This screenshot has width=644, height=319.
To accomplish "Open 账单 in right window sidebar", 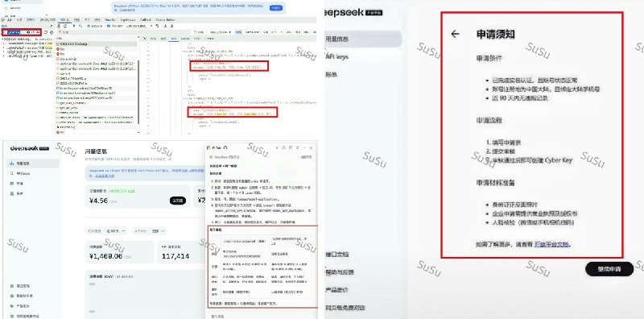I will coord(331,74).
